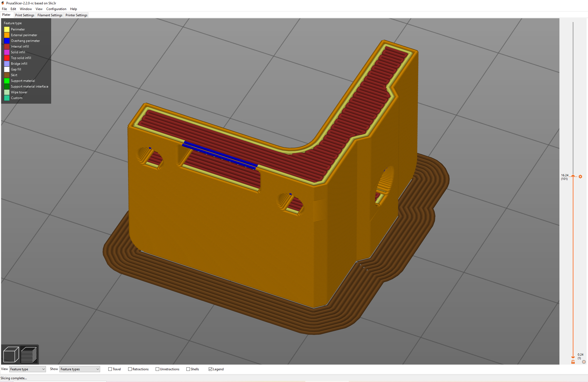
Task: Click the Overhang perimeter blue swatch
Action: point(7,41)
